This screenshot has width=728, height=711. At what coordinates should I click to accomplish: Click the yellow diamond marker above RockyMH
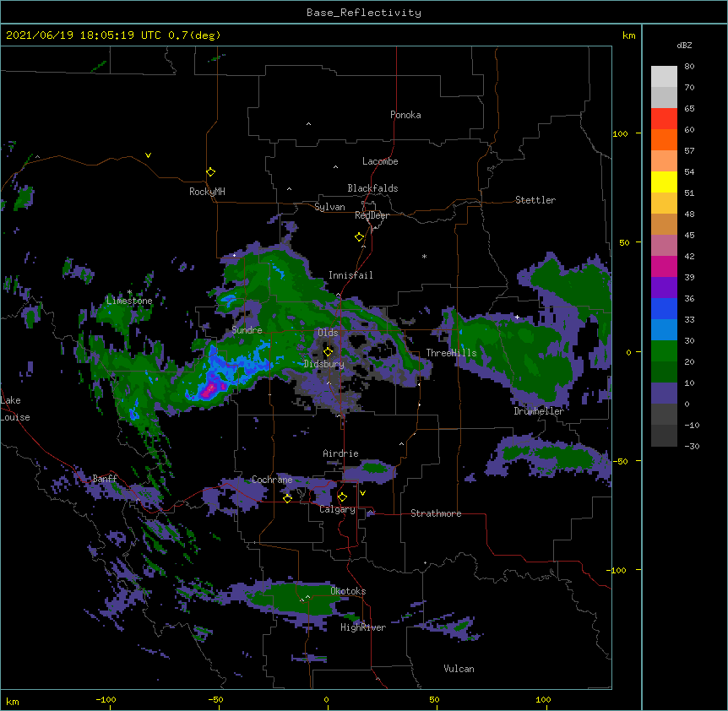(x=211, y=172)
